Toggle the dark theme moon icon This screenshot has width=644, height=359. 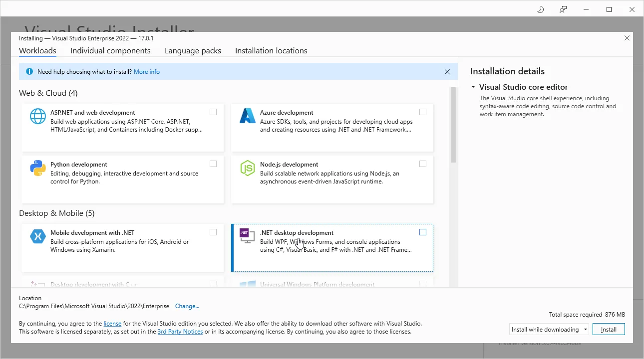540,9
